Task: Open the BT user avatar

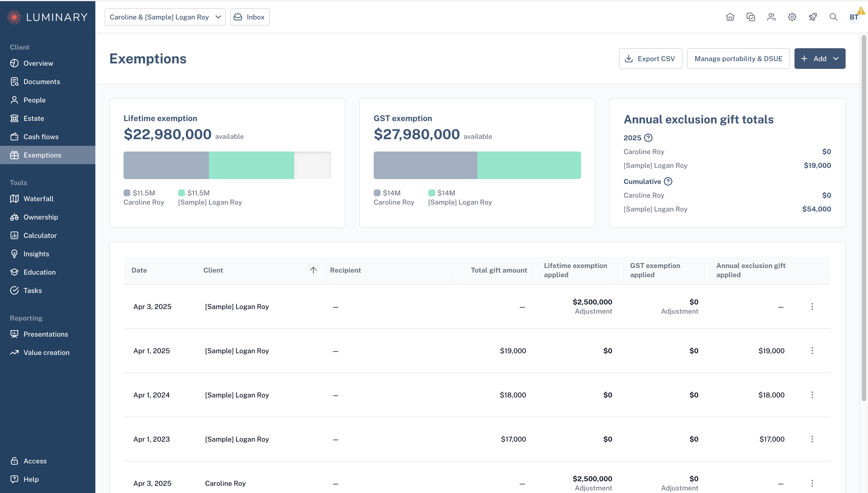Action: 854,17
